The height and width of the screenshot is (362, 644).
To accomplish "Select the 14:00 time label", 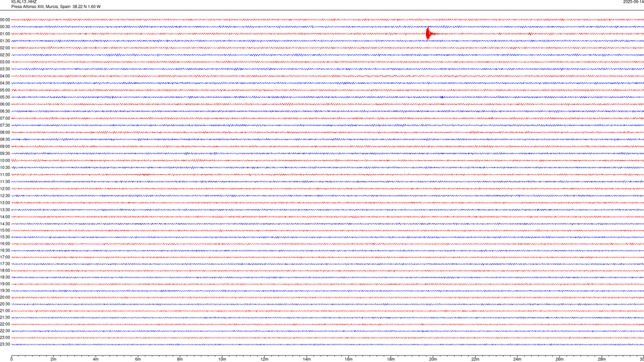I will click(x=5, y=217).
